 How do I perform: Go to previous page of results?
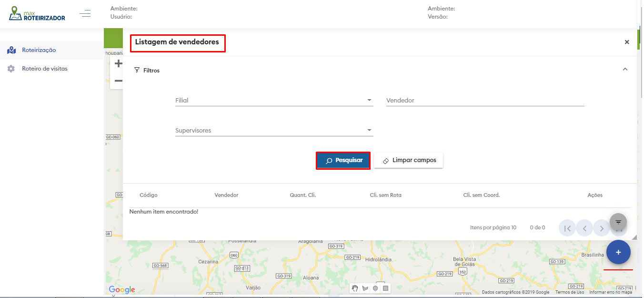pos(584,228)
